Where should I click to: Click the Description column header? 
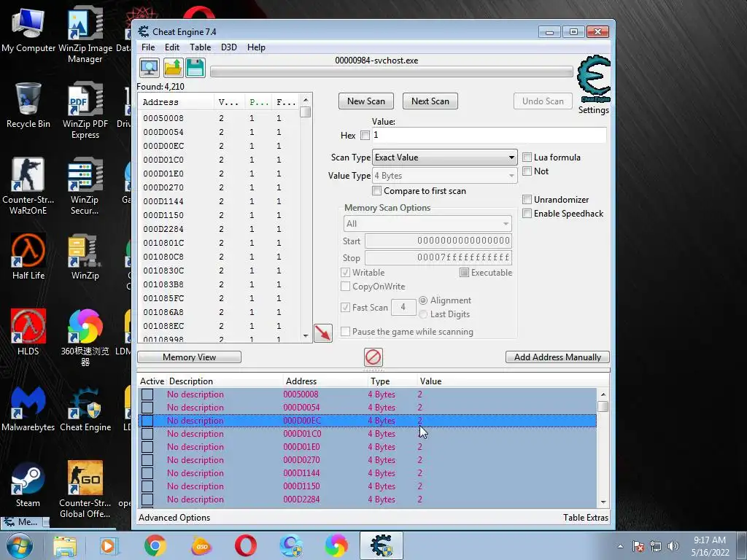[225, 381]
